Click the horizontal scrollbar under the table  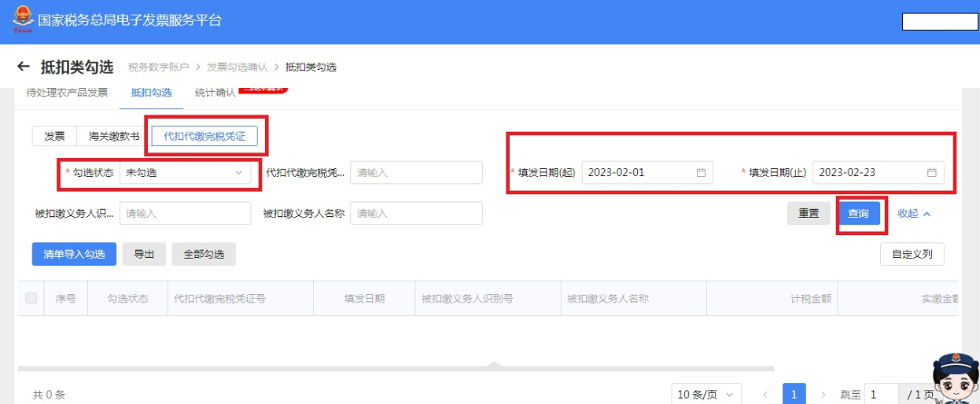(396, 369)
